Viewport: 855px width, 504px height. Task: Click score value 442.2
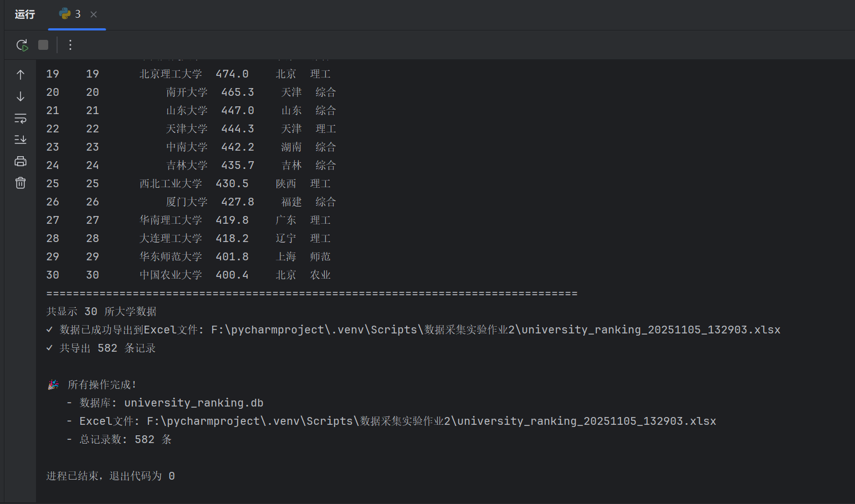tap(238, 147)
